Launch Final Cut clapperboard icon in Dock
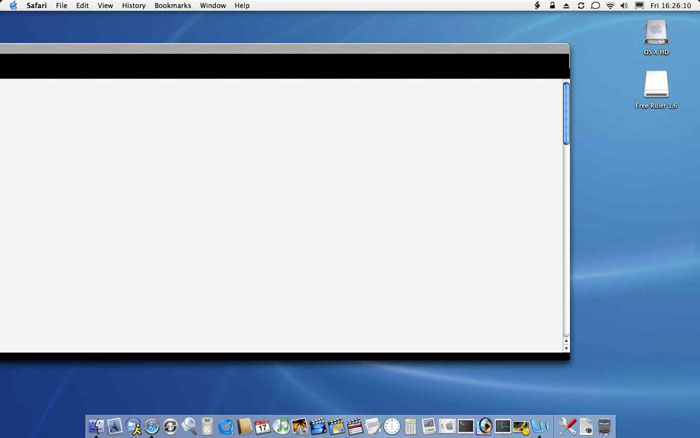The image size is (700, 438). coord(355,427)
